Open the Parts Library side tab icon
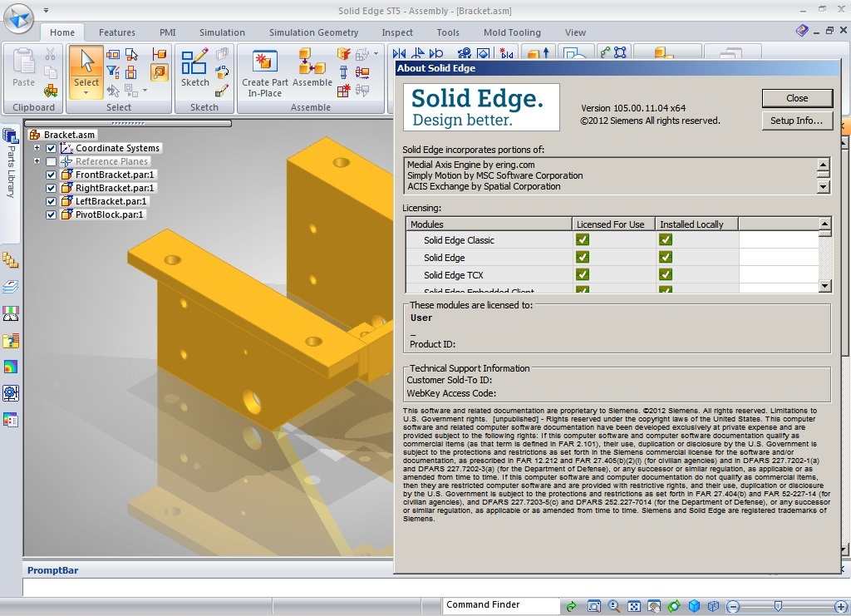The height and width of the screenshot is (616, 851). (10, 136)
